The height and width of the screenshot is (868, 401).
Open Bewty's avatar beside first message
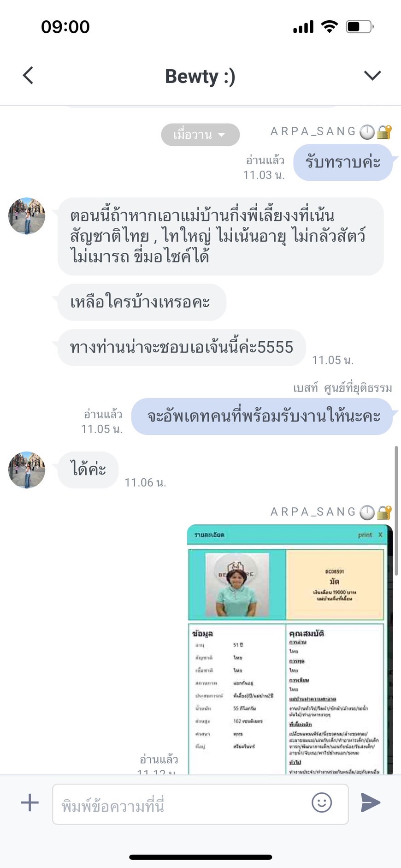pyautogui.click(x=27, y=216)
